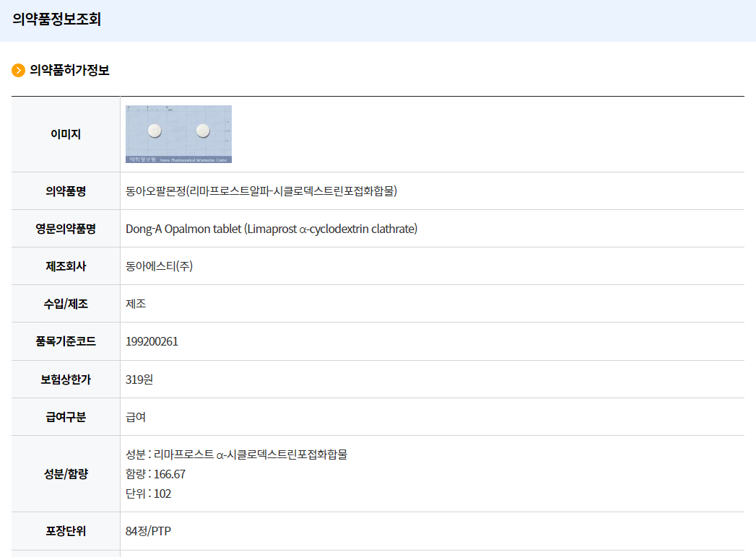This screenshot has height=557, width=756.
Task: Click the 성분/함량 row label
Action: (66, 473)
